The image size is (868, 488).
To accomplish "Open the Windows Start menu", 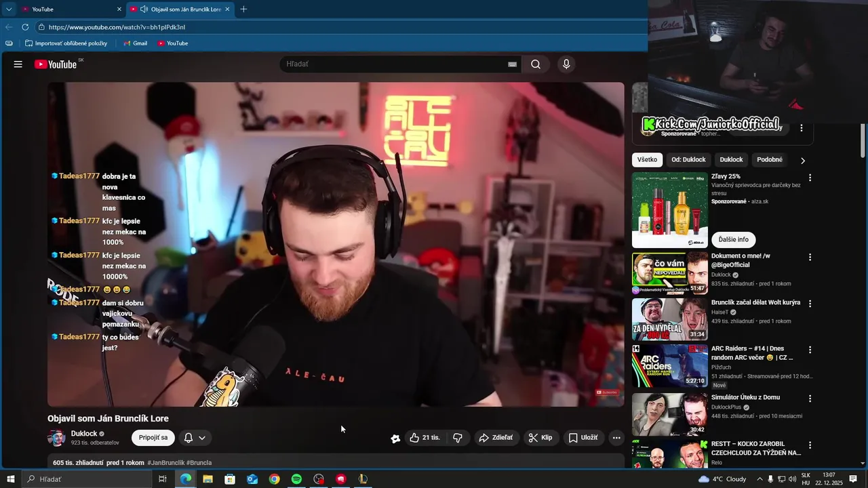I will 10,479.
